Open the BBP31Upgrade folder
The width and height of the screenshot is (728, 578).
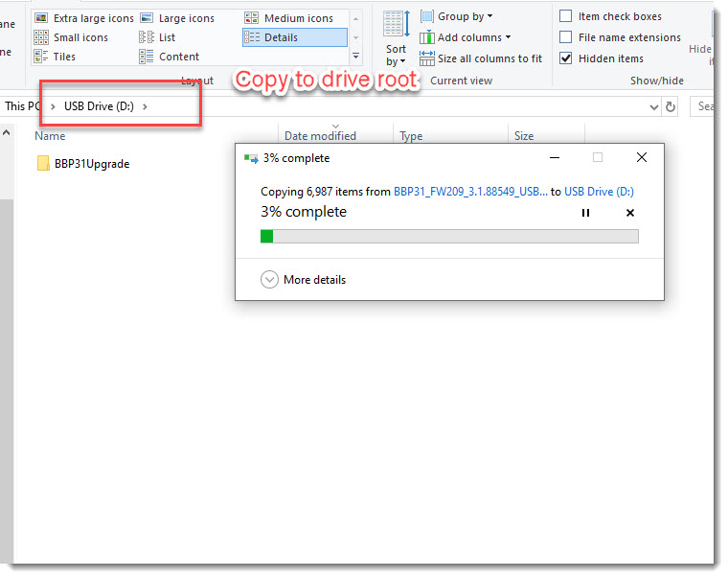[91, 164]
